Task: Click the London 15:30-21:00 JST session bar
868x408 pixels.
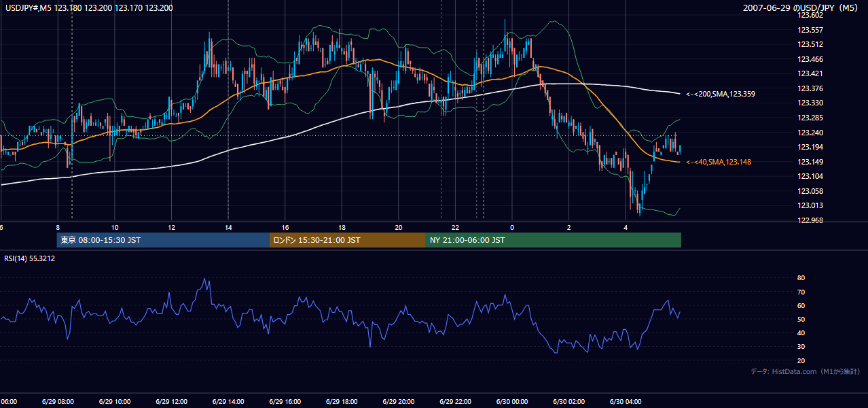Action: (348, 240)
